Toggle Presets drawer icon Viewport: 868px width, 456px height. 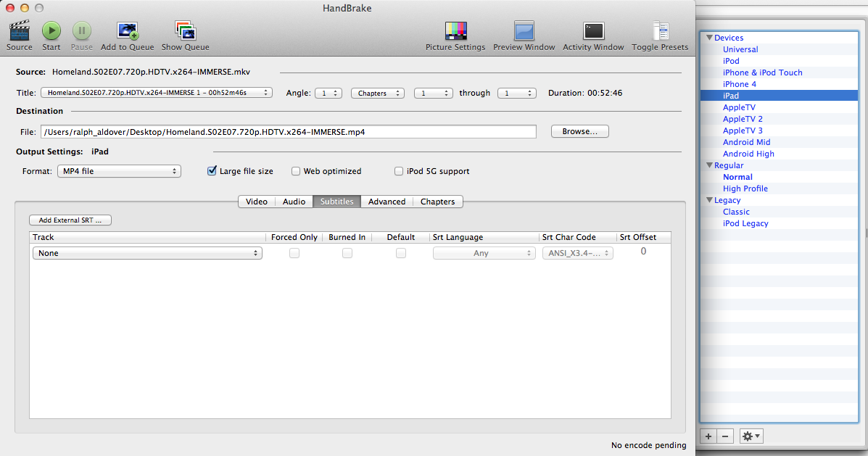[660, 31]
